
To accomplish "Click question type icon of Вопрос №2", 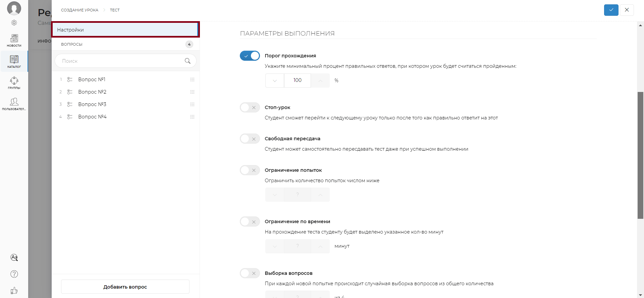I will 70,92.
